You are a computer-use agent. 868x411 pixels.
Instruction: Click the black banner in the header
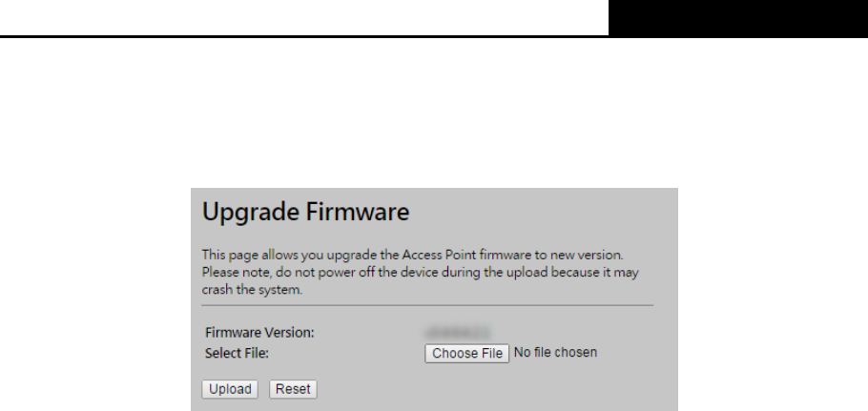coord(738,18)
